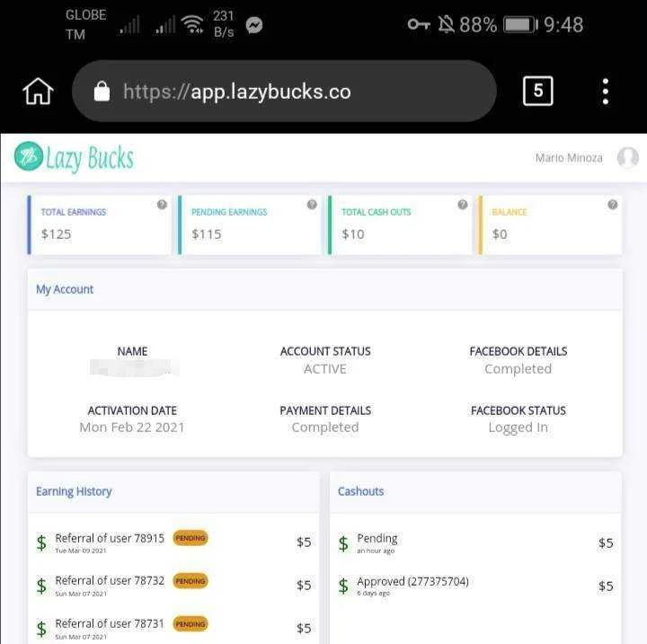Click the ACTIVE account status value

tap(324, 369)
